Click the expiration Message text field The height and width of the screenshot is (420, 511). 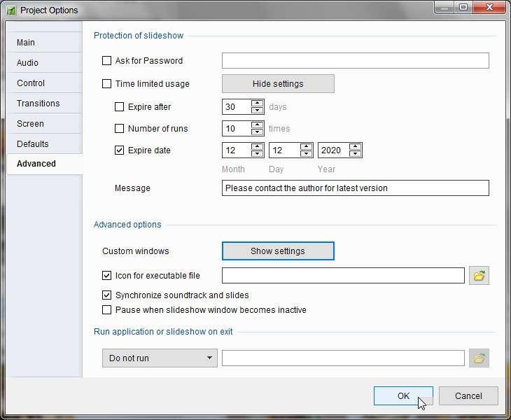[355, 188]
